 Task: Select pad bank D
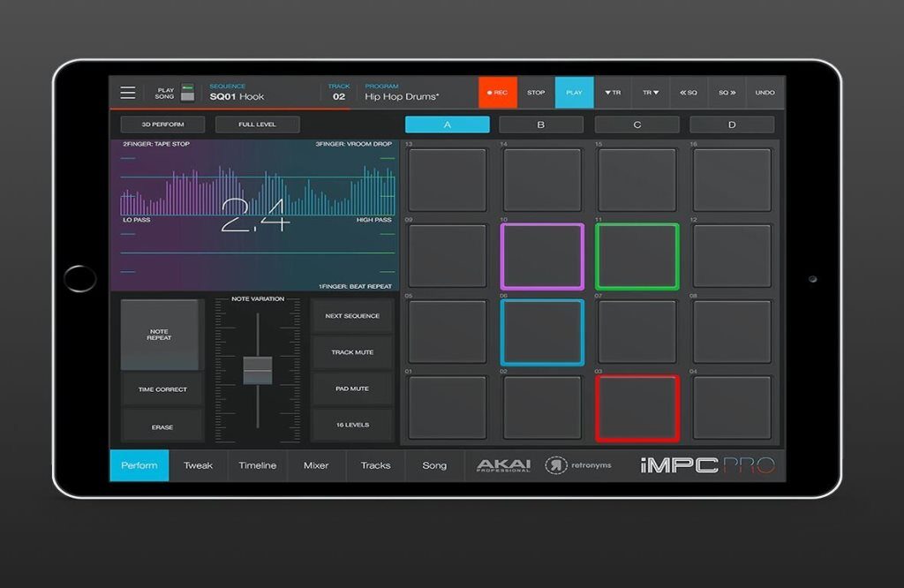tap(732, 124)
